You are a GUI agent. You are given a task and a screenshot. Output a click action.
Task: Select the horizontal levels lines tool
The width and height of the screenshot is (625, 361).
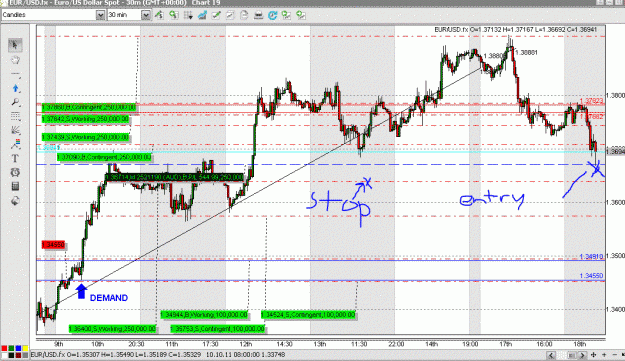[x=15, y=116]
